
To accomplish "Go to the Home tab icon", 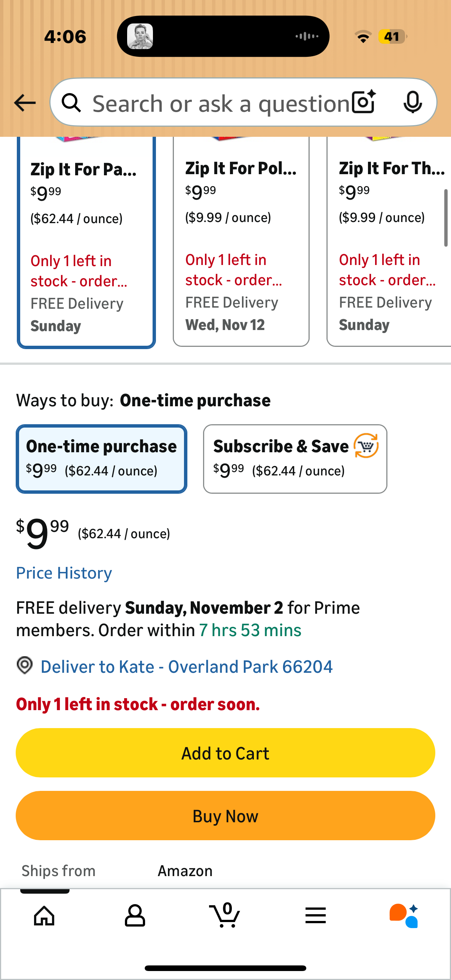I will [x=45, y=915].
